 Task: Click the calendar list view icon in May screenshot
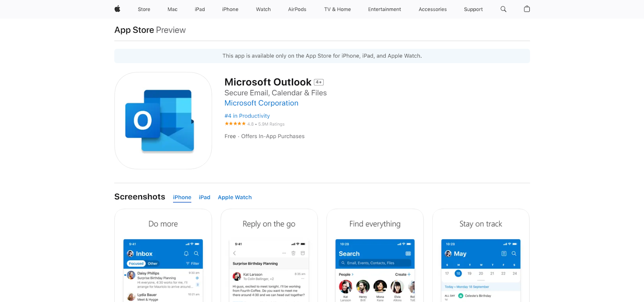click(x=504, y=254)
